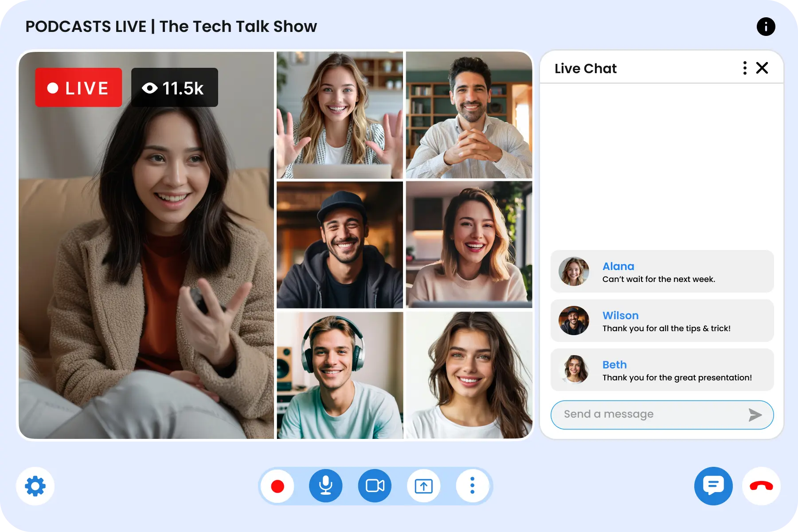Mute the microphone
The width and height of the screenshot is (798, 532).
pyautogui.click(x=326, y=486)
